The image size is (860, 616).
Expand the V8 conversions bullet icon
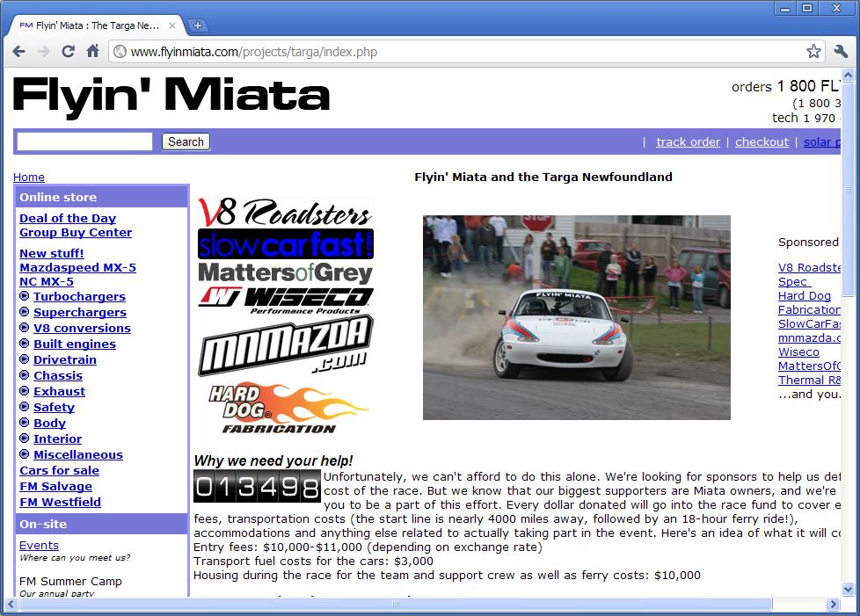(24, 328)
